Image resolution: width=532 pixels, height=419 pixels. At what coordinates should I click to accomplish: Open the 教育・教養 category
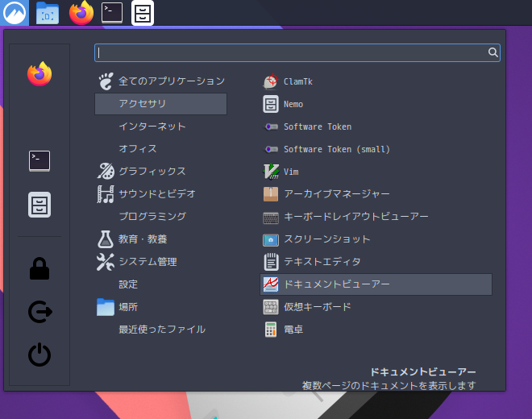point(161,239)
